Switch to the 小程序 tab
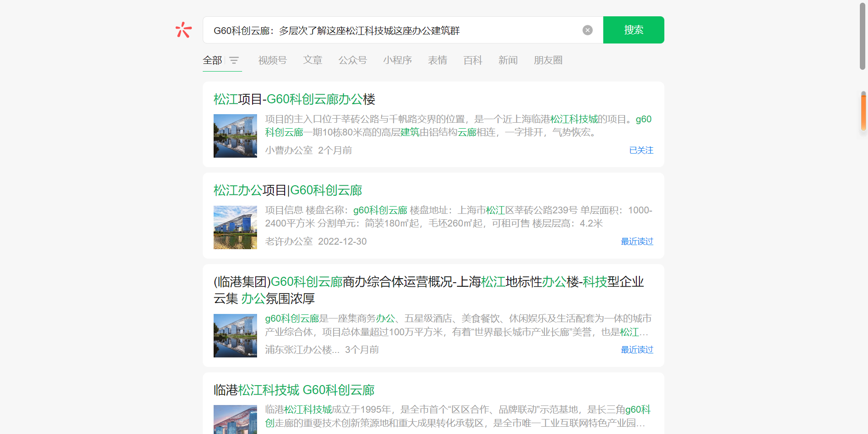868x434 pixels. (397, 60)
